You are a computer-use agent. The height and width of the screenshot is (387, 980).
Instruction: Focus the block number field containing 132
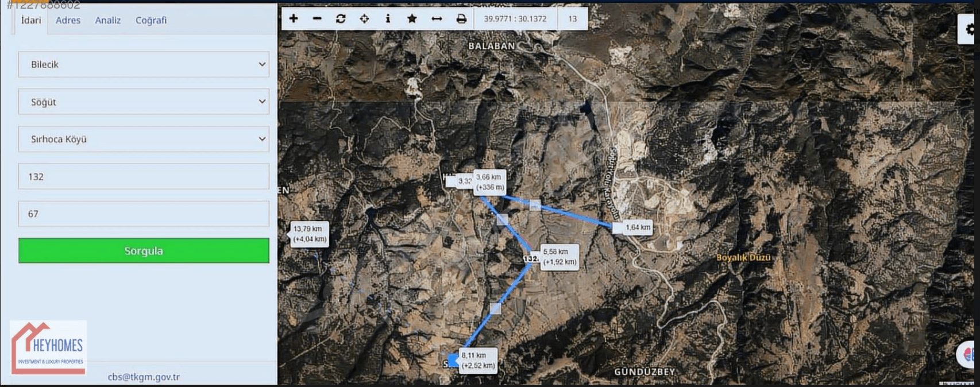144,176
